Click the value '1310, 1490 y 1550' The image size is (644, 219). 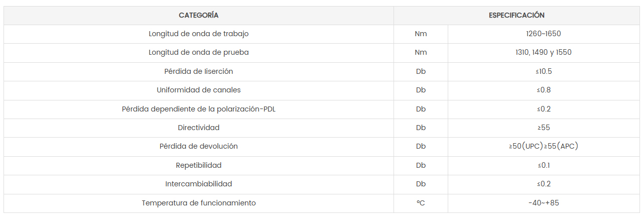(544, 53)
